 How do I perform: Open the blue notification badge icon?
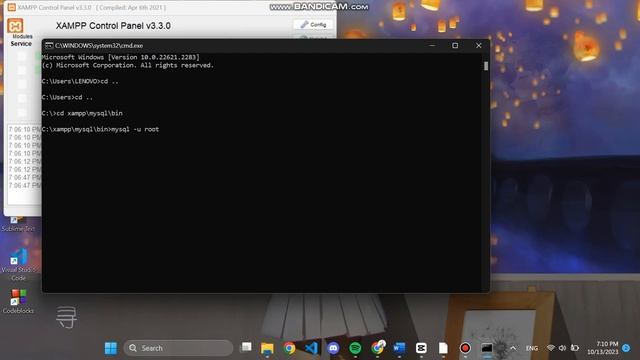click(x=626, y=348)
